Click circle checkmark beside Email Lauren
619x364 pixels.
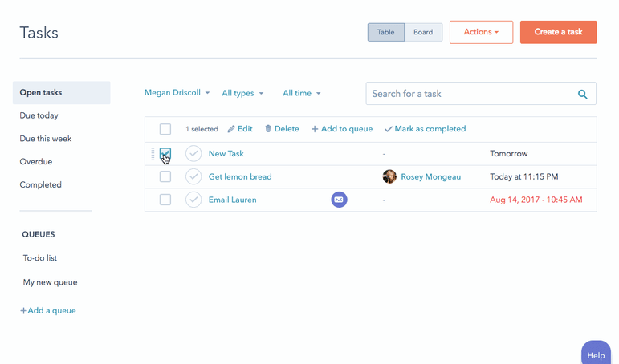(193, 200)
